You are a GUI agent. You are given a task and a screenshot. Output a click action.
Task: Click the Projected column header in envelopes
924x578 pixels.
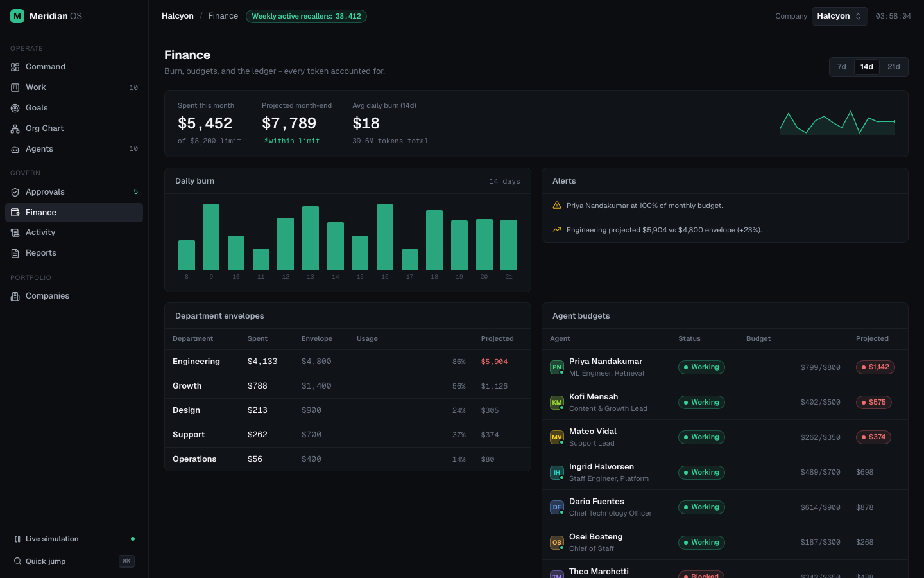coord(497,339)
